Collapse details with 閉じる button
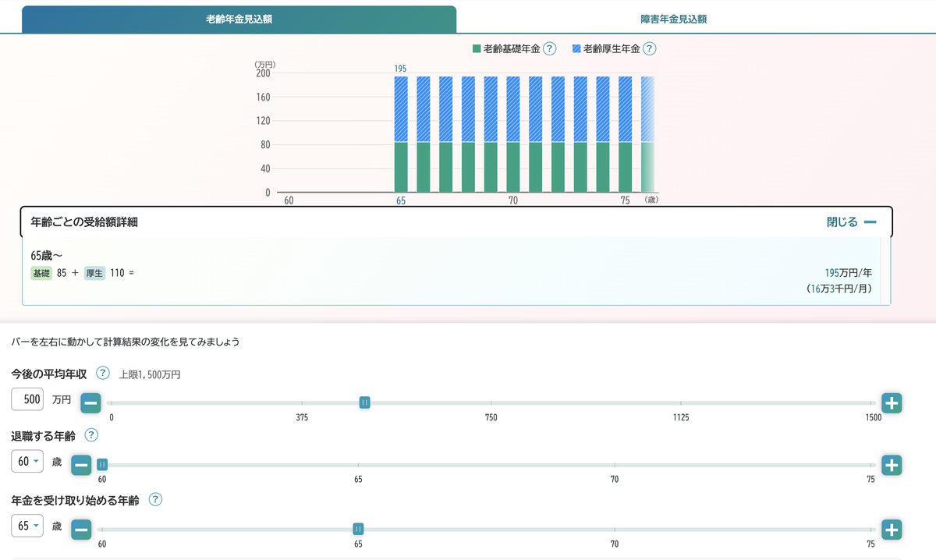Image resolution: width=936 pixels, height=560 pixels. tap(852, 222)
